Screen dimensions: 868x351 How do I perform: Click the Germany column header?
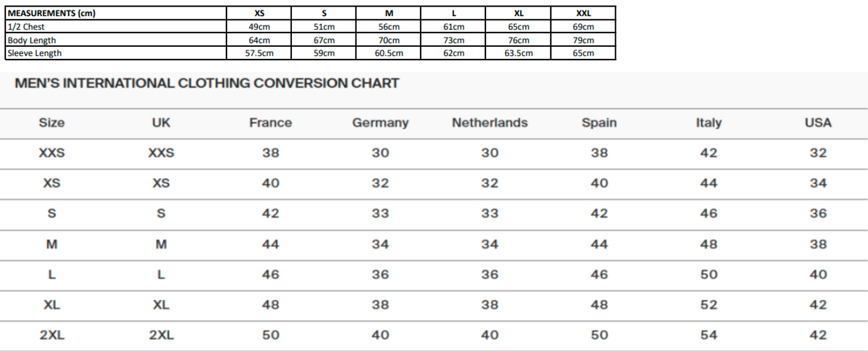[x=380, y=123]
